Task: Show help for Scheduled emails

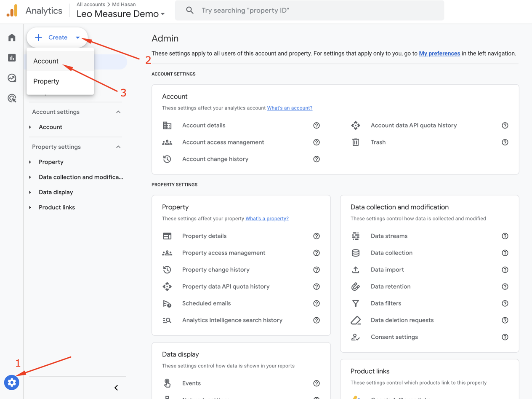Action: click(x=317, y=304)
